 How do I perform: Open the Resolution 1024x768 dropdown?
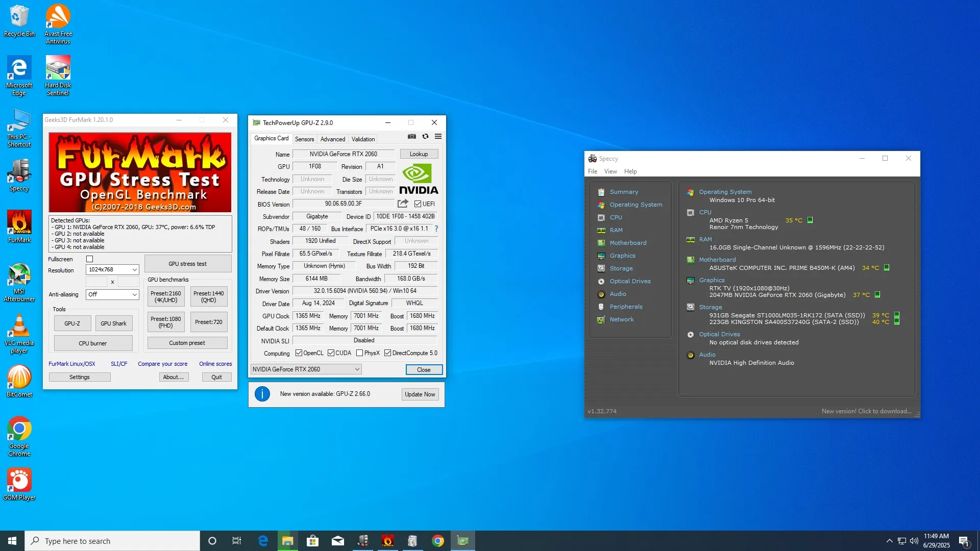pos(112,269)
